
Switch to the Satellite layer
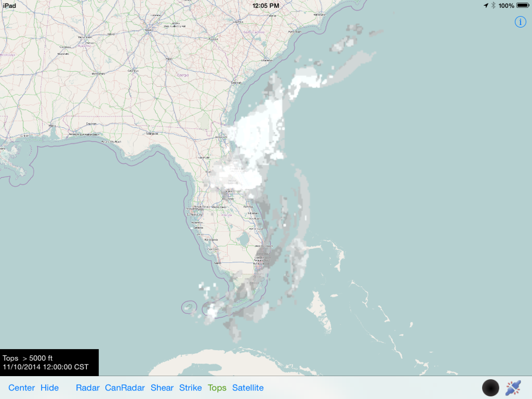pos(248,387)
